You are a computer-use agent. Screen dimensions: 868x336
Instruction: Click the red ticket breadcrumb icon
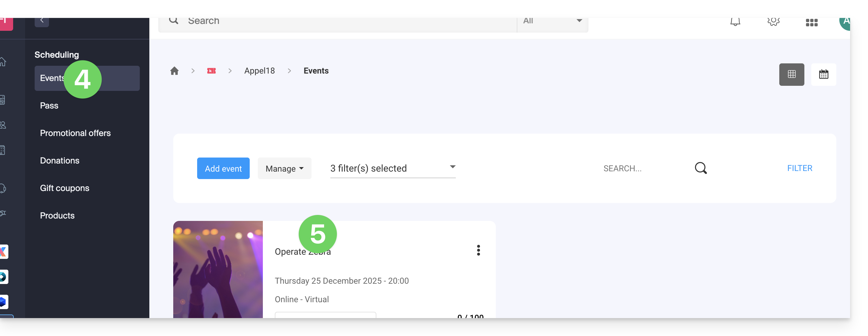pyautogui.click(x=211, y=71)
